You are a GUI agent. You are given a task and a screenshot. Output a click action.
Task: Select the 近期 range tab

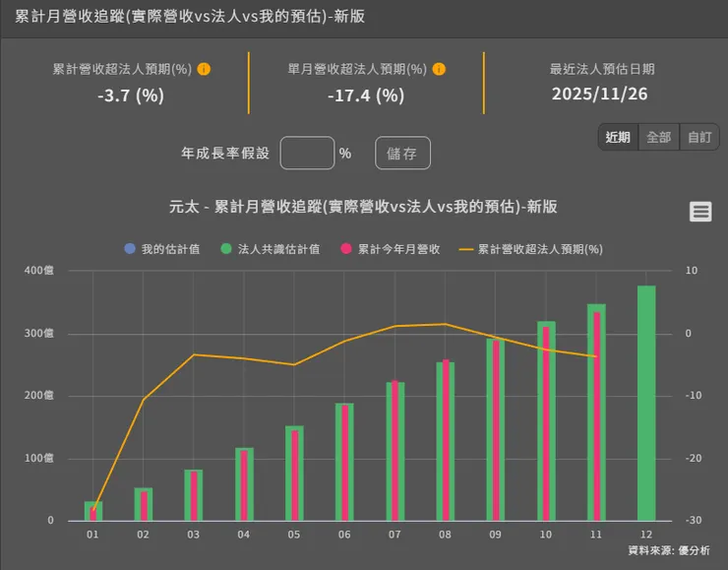618,137
